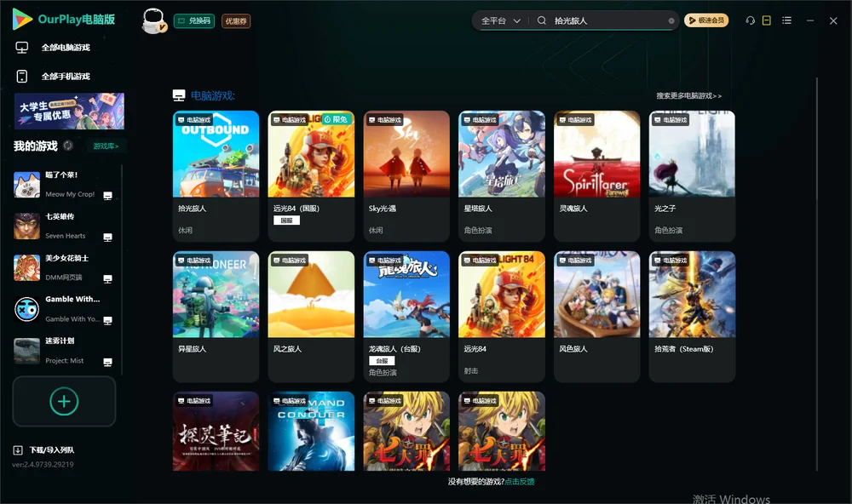Open 下载/导入列队 download queue
The width and height of the screenshot is (852, 504).
point(52,450)
